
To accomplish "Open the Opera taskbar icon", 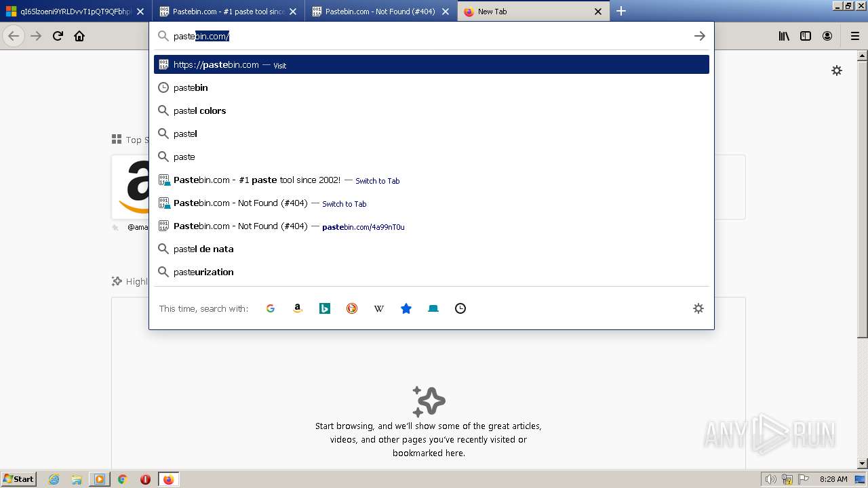I will tap(145, 479).
